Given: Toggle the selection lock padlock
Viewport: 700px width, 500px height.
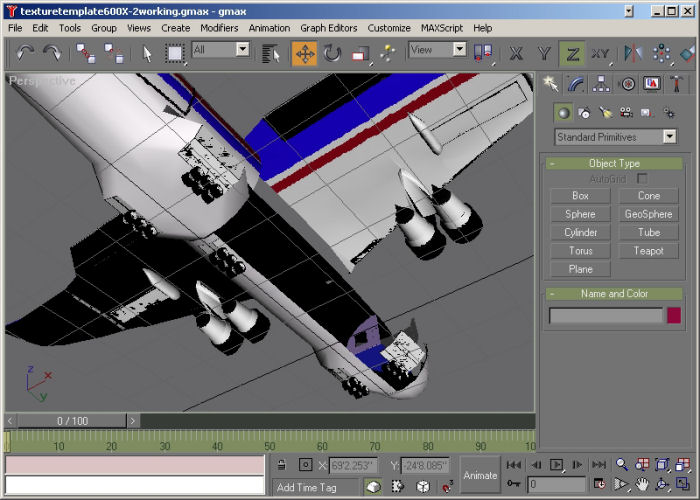Looking at the screenshot, I should [282, 466].
